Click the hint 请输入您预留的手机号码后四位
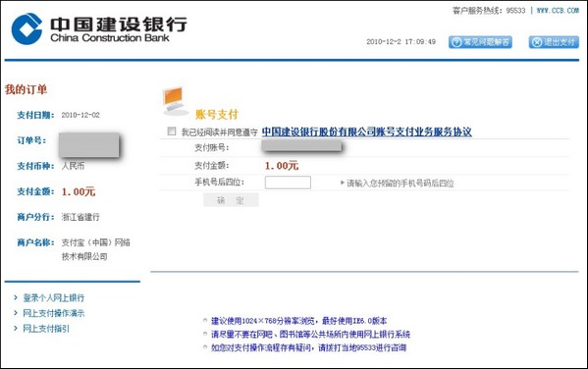This screenshot has width=588, height=369. pyautogui.click(x=401, y=184)
